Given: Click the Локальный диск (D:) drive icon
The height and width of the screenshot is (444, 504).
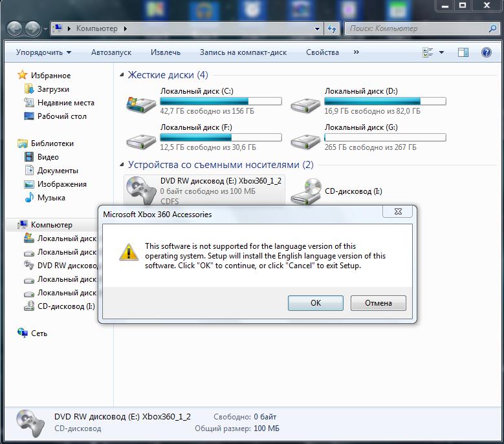Looking at the screenshot, I should click(x=305, y=105).
